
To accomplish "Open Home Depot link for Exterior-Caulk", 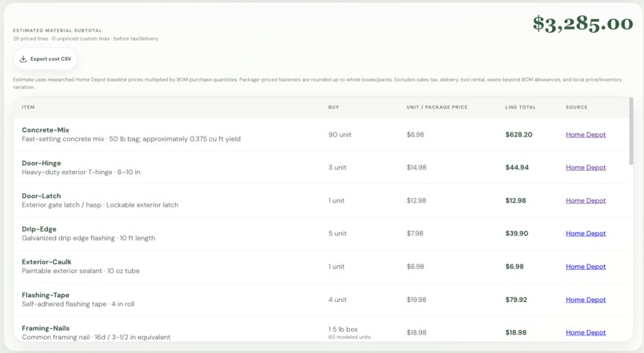I will (586, 267).
